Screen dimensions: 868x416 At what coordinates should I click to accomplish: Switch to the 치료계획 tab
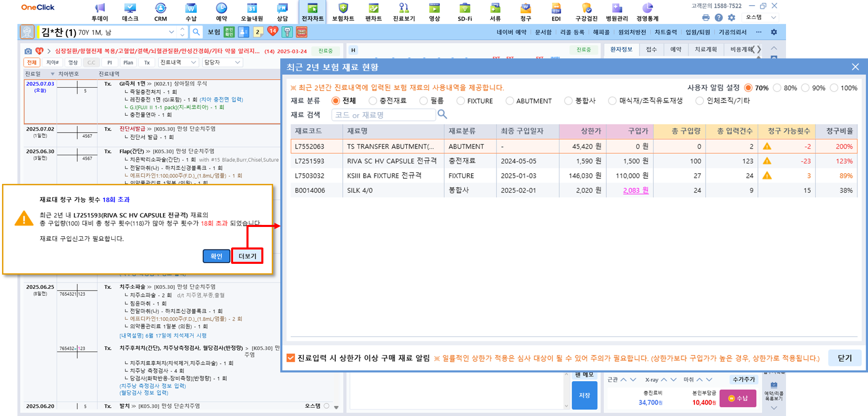(706, 50)
